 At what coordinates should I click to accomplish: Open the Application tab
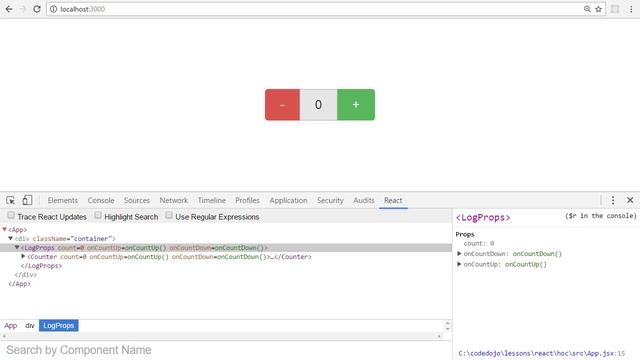point(288,200)
